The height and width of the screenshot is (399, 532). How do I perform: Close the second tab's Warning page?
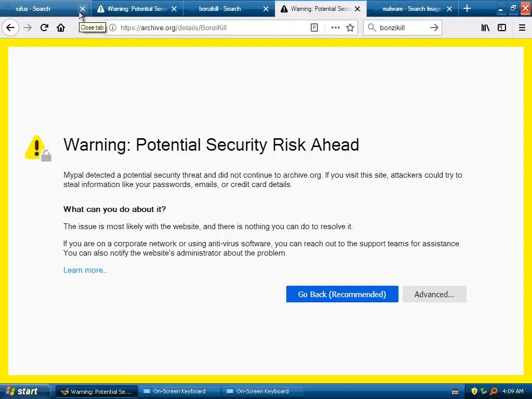point(174,9)
